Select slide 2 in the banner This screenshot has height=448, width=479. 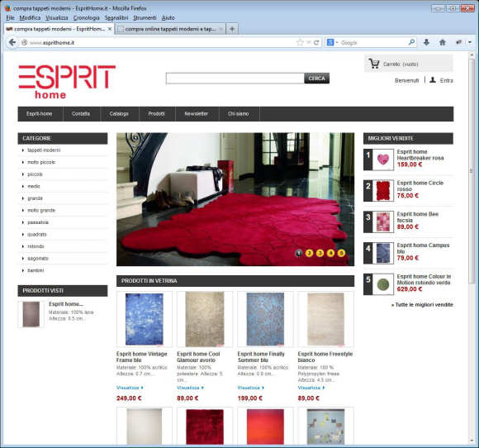pos(309,253)
